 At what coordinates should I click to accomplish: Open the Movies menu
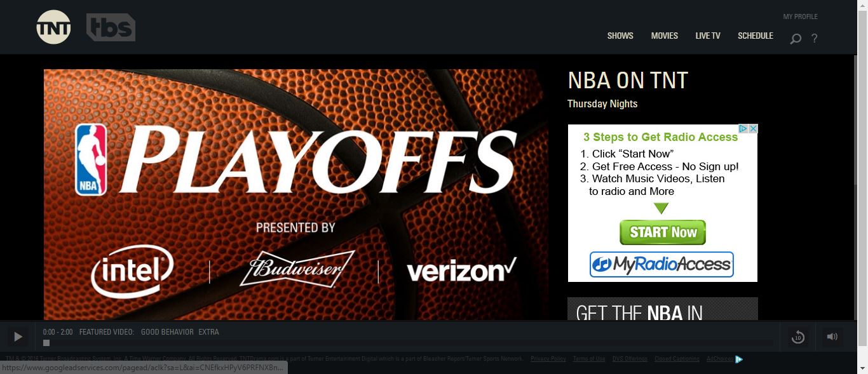[665, 36]
